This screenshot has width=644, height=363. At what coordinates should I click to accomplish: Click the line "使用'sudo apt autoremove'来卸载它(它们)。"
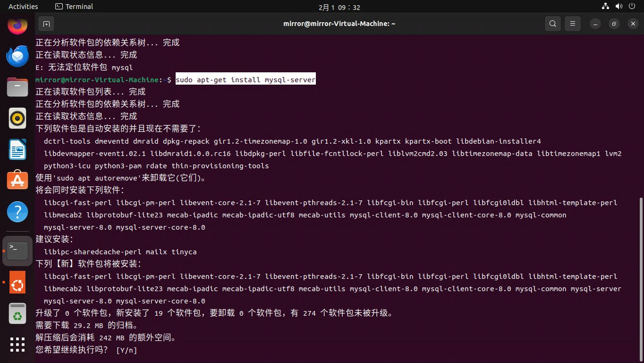pyautogui.click(x=121, y=178)
